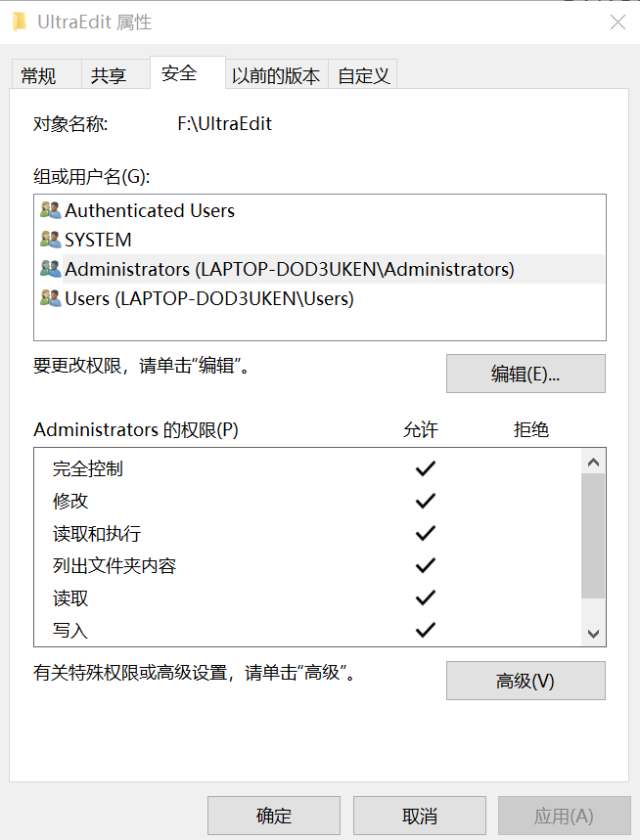
Task: Confirm changes with the 确定 button
Action: (x=273, y=815)
